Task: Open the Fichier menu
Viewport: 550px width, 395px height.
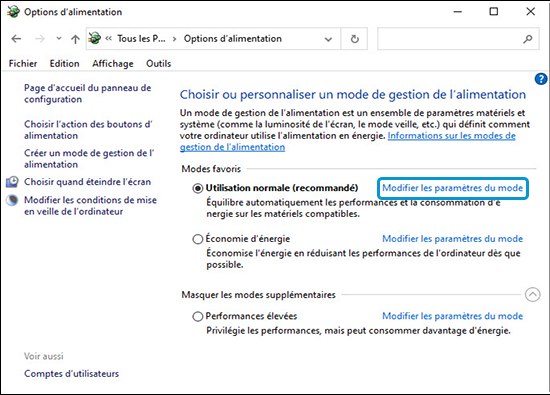Action: pos(23,63)
